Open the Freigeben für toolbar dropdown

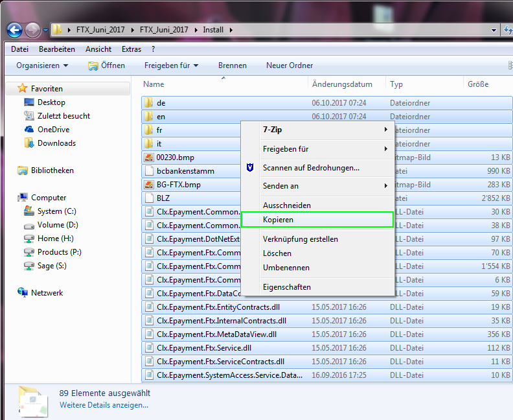172,65
